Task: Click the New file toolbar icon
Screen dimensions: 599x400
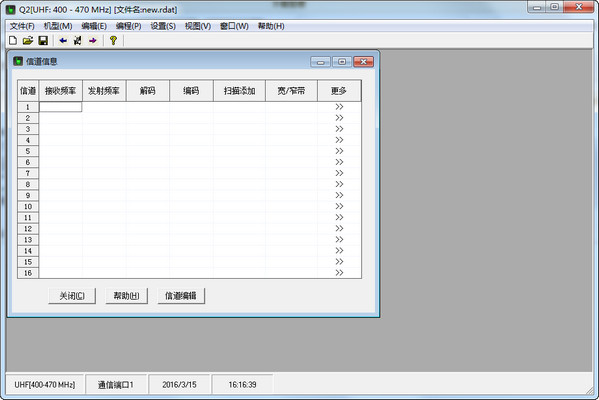Action: point(13,40)
